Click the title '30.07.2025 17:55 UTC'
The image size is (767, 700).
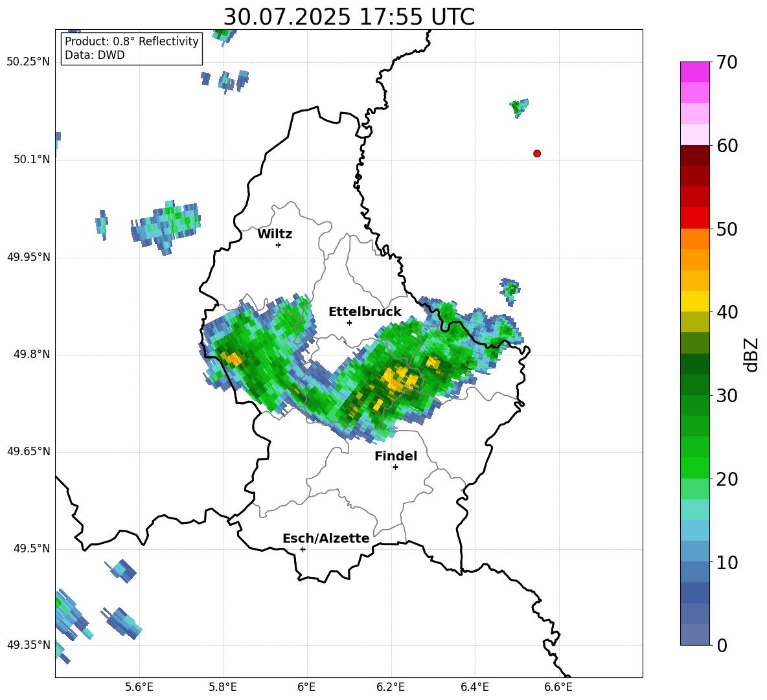coord(349,17)
